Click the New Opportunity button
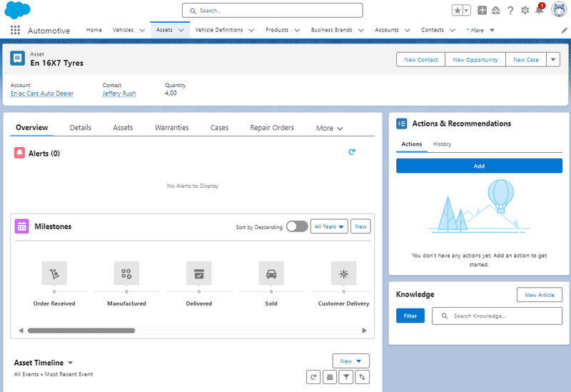 (x=475, y=59)
